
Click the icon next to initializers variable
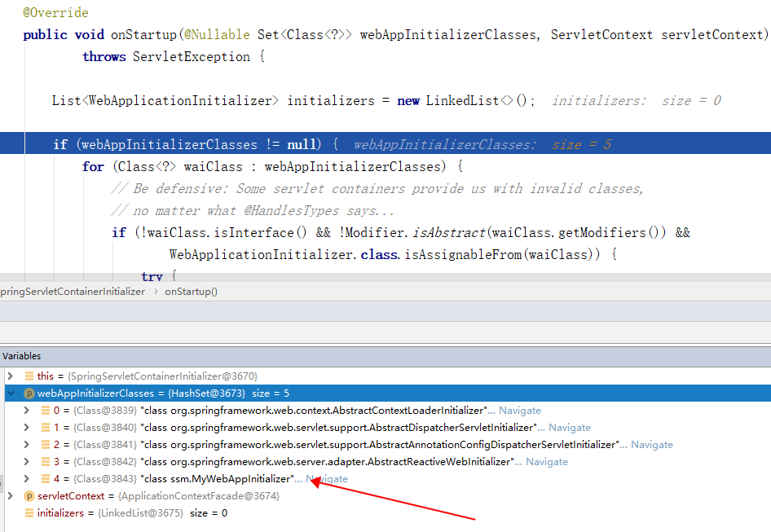point(29,513)
